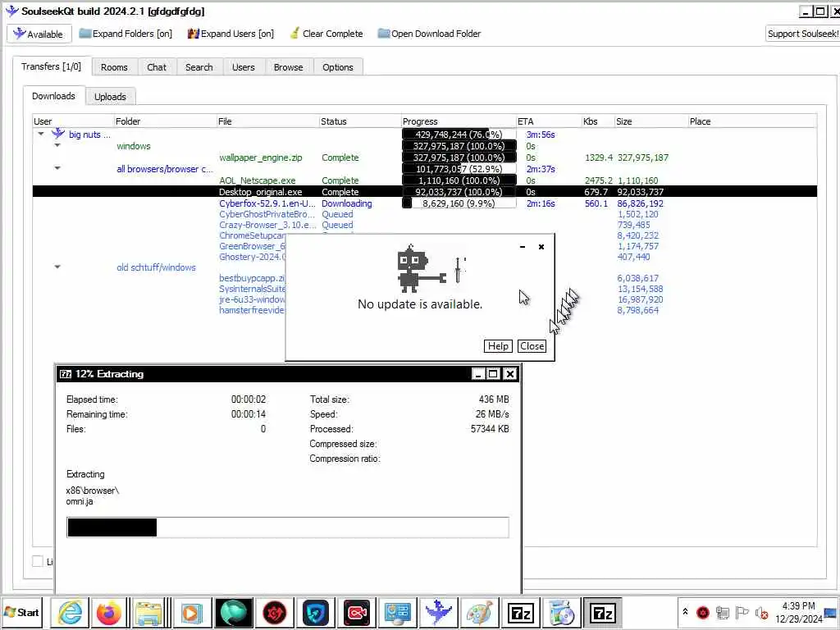Open Download Folder from toolbar

click(429, 34)
